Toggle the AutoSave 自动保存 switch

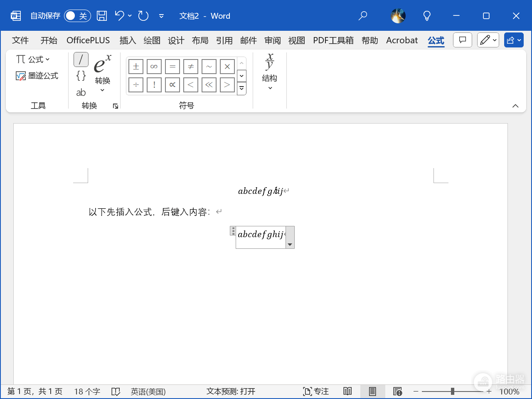point(77,16)
